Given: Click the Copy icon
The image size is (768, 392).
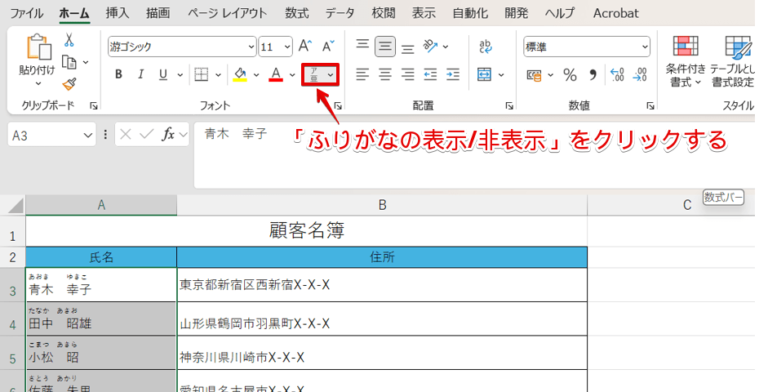Looking at the screenshot, I should pos(69,62).
